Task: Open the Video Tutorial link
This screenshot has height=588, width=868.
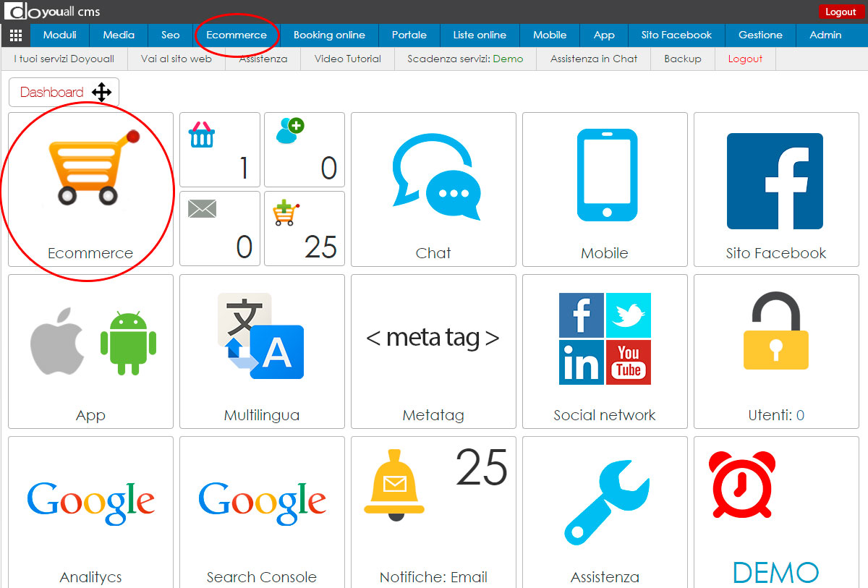Action: (348, 59)
